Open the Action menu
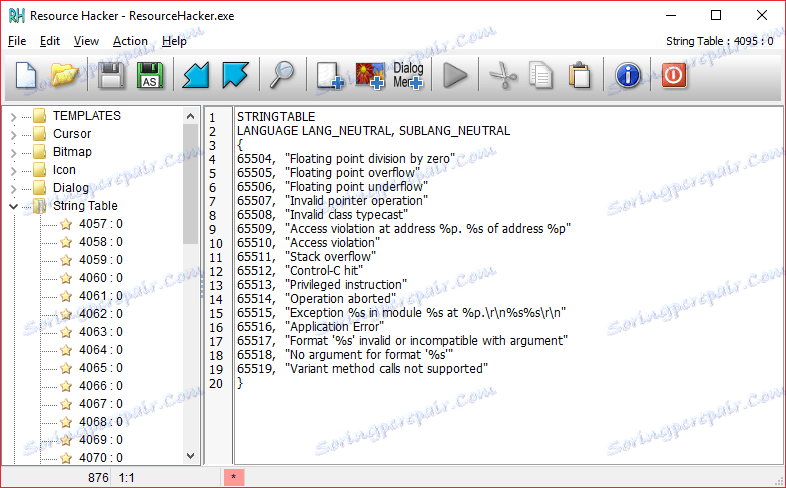This screenshot has height=488, width=786. click(130, 41)
